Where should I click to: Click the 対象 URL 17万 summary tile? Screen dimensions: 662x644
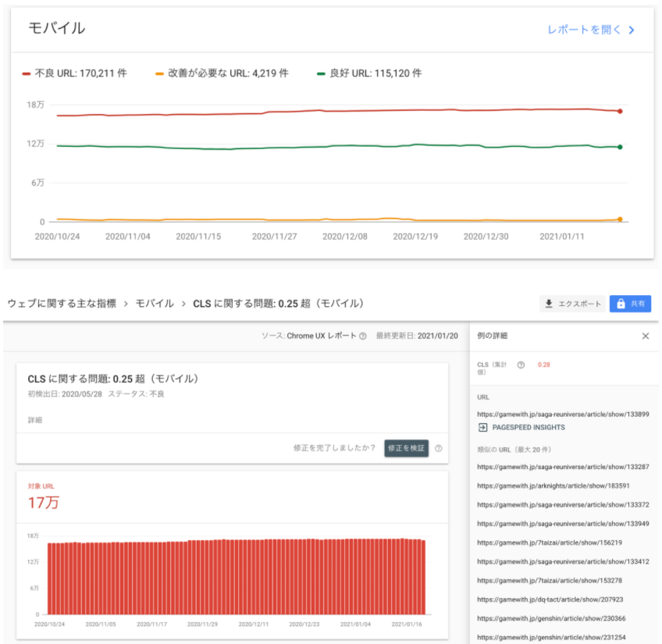[232, 497]
